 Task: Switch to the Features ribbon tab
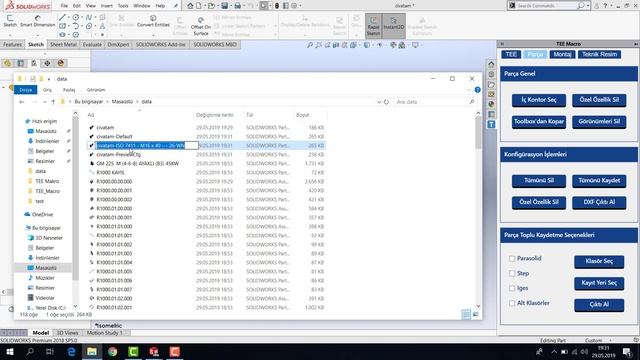tap(12, 44)
